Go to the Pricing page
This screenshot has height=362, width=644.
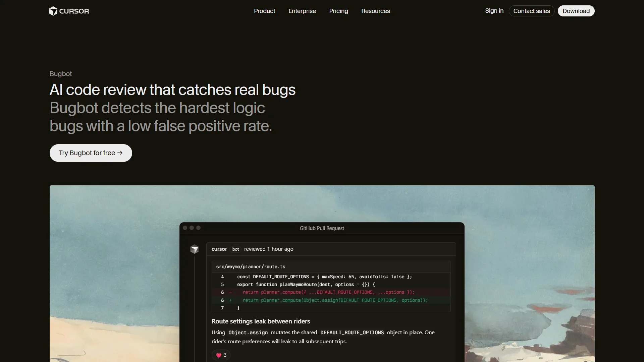coord(338,11)
